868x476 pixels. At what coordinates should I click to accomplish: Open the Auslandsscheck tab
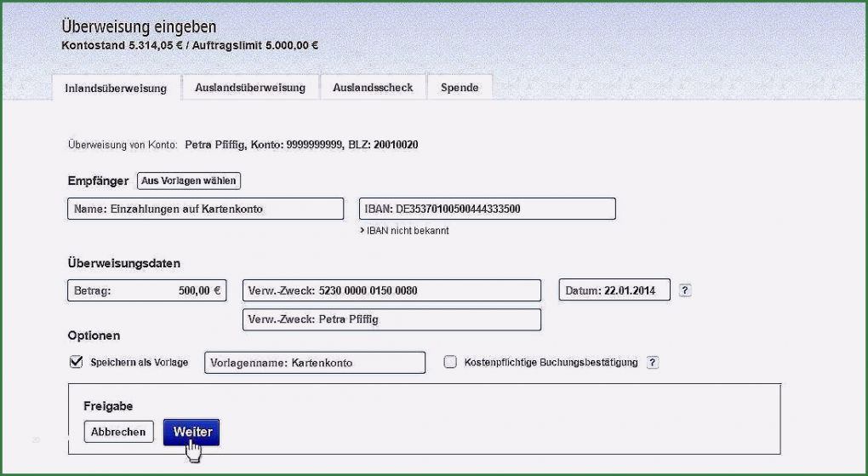click(x=373, y=88)
